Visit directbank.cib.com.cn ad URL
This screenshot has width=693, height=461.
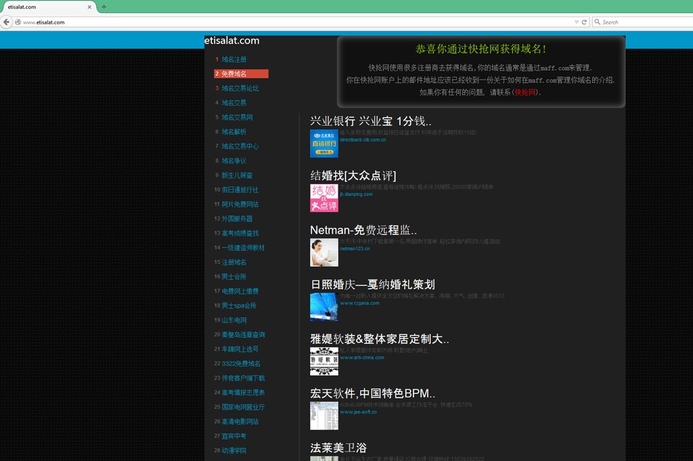(363, 140)
